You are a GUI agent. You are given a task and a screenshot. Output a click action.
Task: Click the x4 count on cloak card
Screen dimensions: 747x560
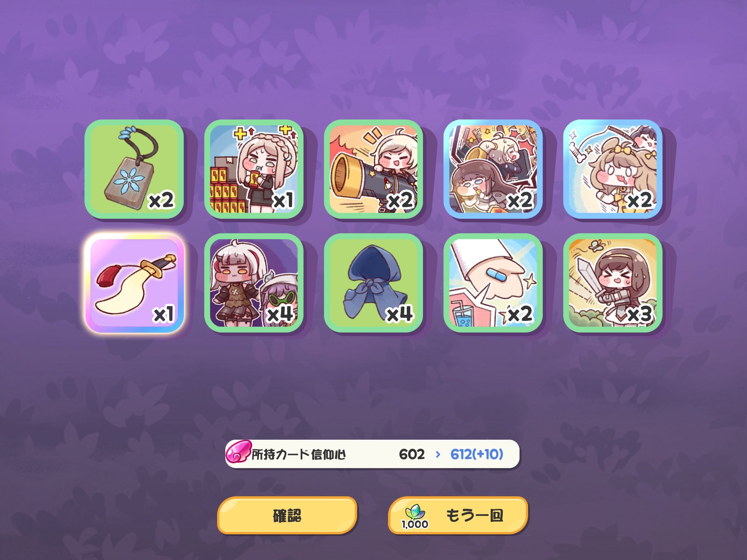point(399,314)
